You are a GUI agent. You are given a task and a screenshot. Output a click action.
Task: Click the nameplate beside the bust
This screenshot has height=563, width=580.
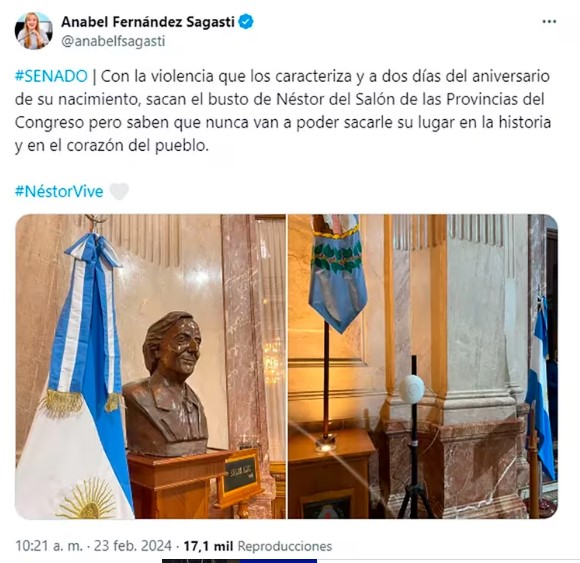click(x=241, y=474)
